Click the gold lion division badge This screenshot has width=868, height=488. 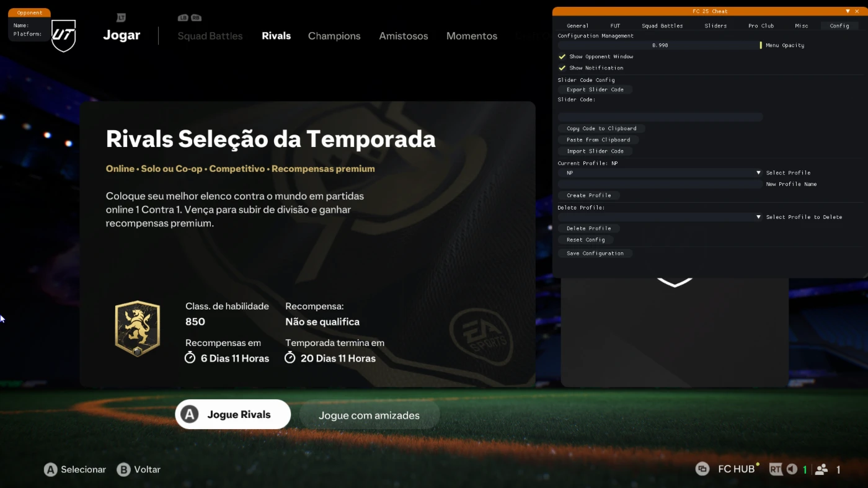pyautogui.click(x=138, y=329)
